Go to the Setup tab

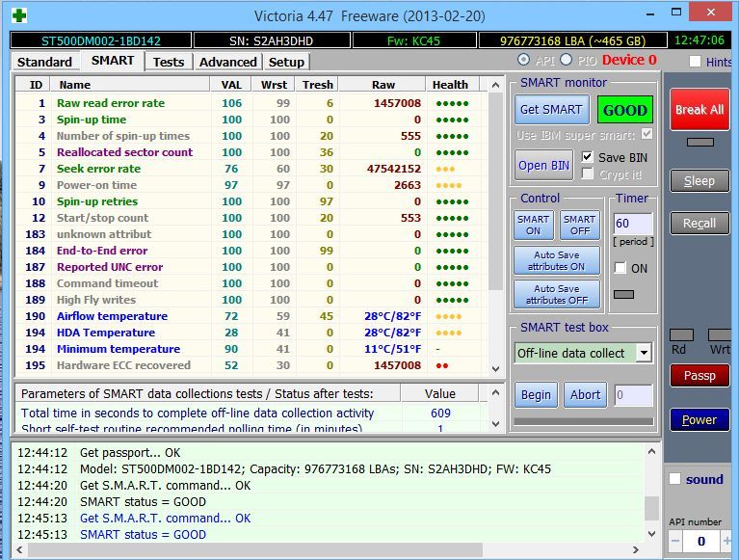coord(286,62)
